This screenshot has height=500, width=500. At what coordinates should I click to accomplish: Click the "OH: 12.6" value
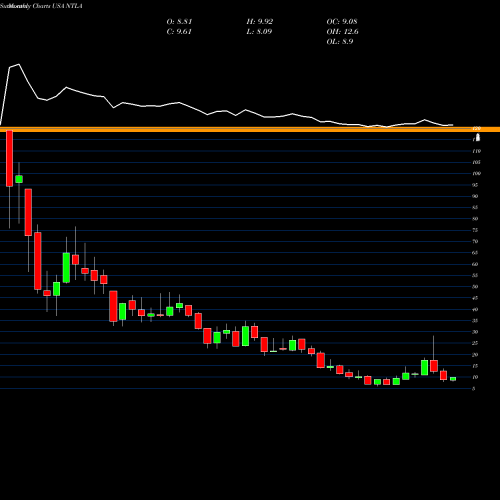tap(343, 32)
